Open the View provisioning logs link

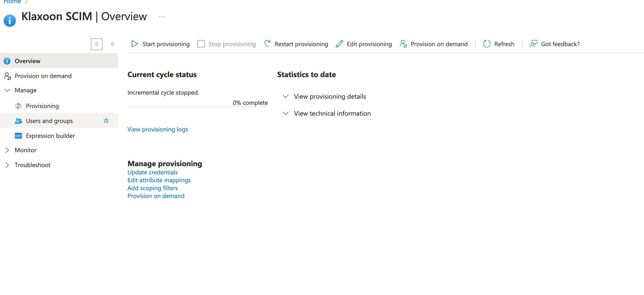pos(158,129)
